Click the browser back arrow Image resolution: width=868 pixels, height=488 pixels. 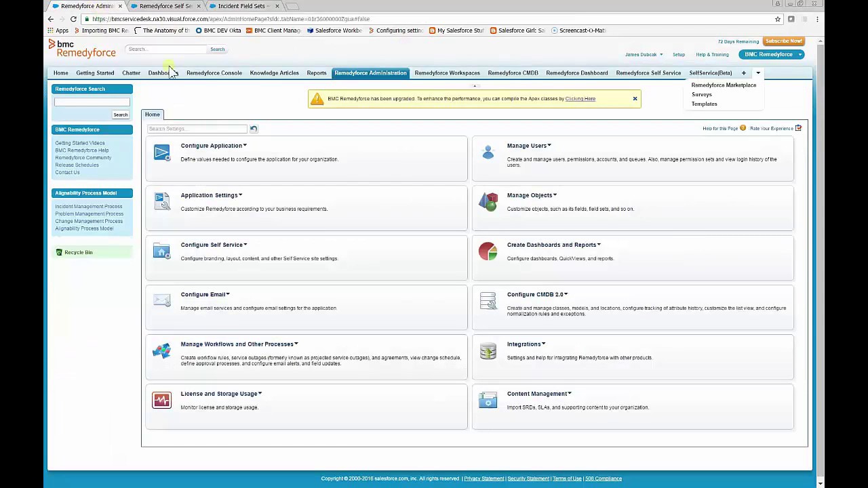(x=51, y=19)
